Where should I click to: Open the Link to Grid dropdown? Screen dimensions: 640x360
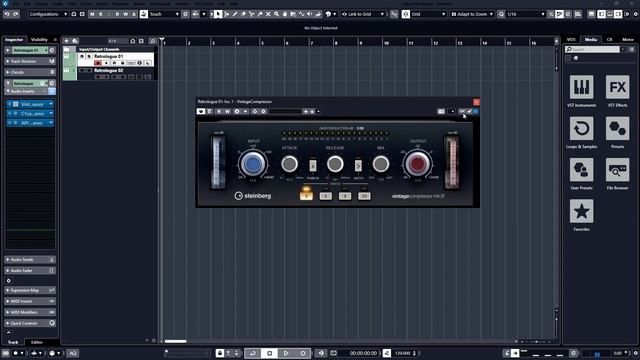[x=363, y=14]
